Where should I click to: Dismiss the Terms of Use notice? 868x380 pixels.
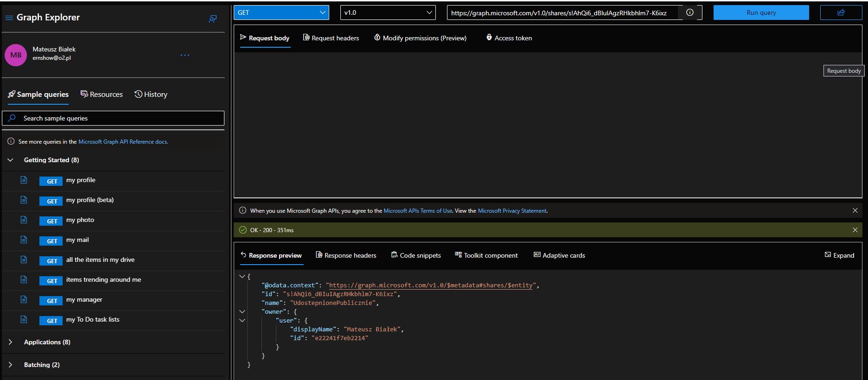click(855, 210)
